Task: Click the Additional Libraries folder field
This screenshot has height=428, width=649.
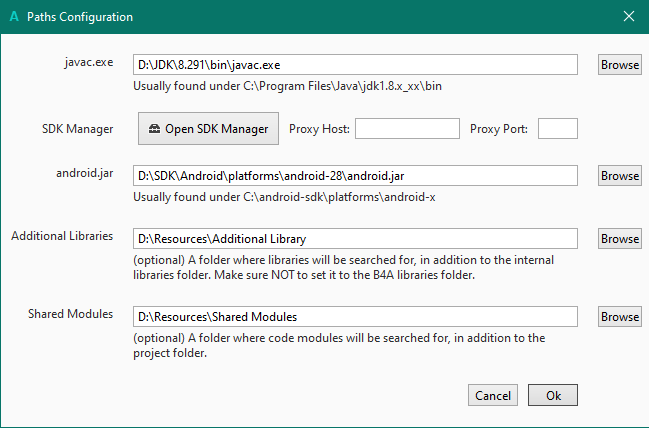Action: [x=355, y=239]
